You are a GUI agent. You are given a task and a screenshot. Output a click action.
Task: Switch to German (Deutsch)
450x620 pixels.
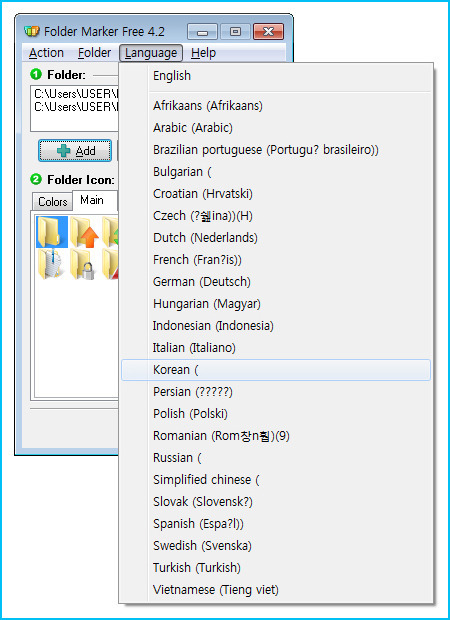coord(276,282)
